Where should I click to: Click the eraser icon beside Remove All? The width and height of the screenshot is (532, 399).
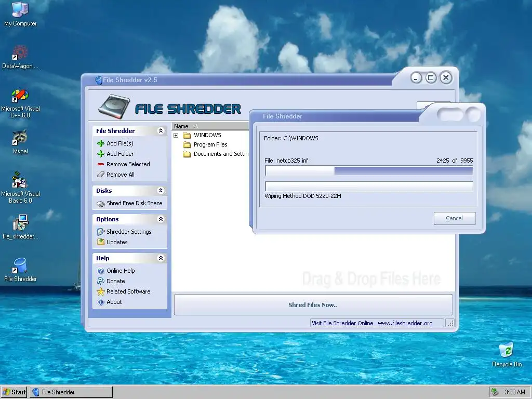pyautogui.click(x=101, y=175)
